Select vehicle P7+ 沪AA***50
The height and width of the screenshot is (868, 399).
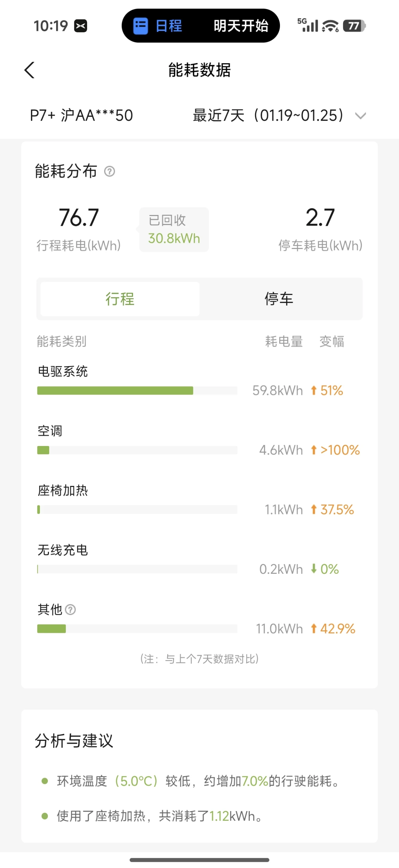82,115
